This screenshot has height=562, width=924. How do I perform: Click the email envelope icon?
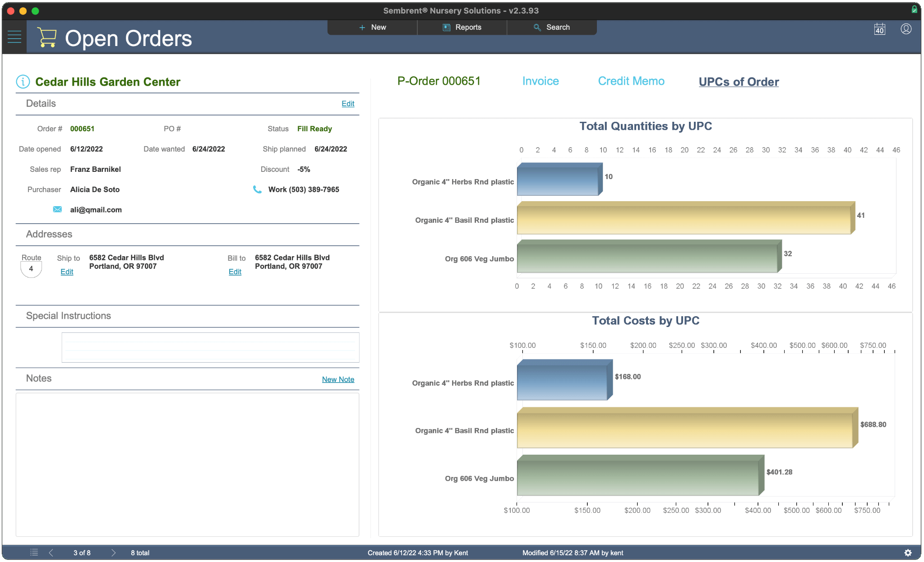tap(57, 209)
